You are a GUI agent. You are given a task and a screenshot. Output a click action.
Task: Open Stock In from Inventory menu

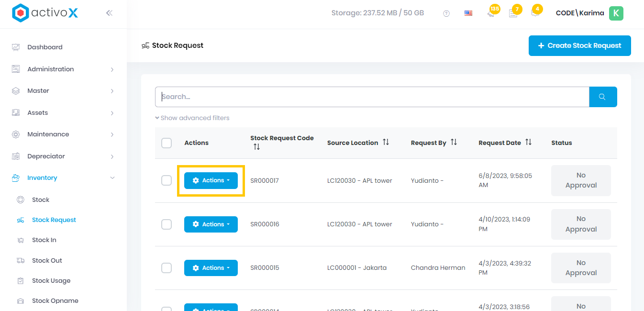44,240
